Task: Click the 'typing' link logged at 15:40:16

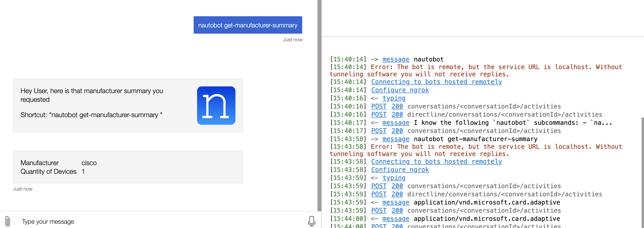Action: click(x=394, y=98)
